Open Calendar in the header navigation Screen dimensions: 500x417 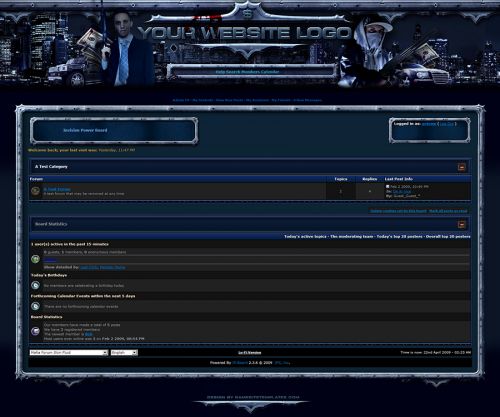tap(270, 72)
